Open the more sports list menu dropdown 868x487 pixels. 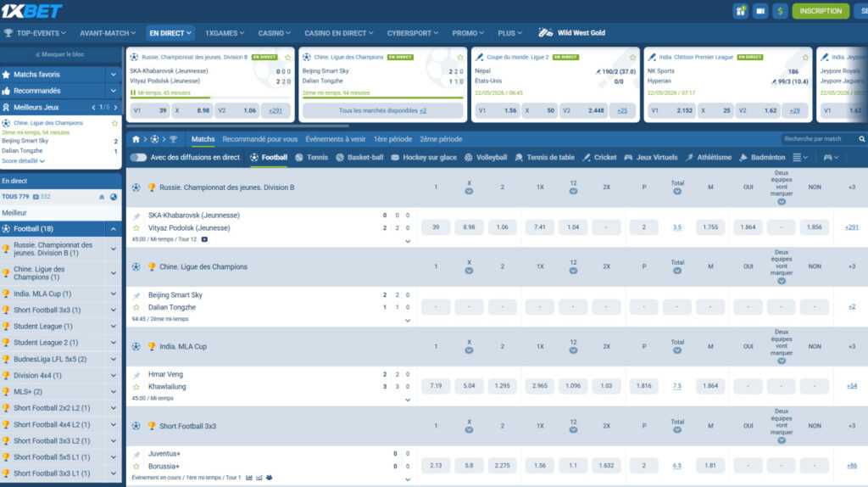point(800,158)
